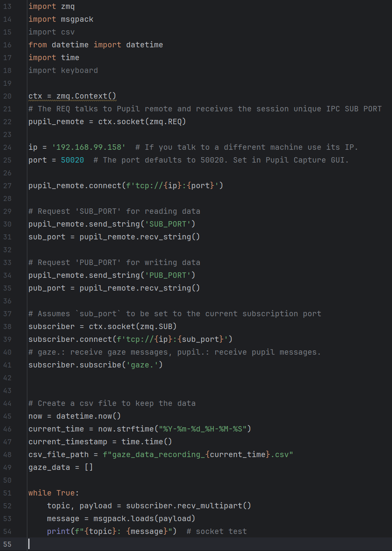This screenshot has width=392, height=551.
Task: Click the strftime format string
Action: (x=203, y=429)
